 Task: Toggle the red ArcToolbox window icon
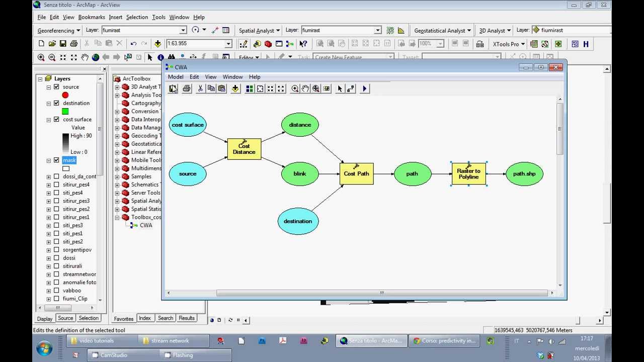tap(268, 44)
